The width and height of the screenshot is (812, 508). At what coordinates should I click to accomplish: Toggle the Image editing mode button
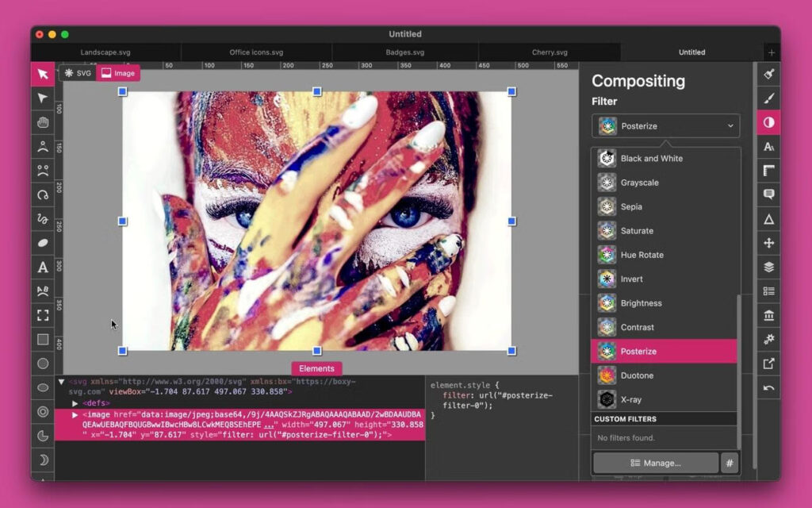(x=117, y=72)
